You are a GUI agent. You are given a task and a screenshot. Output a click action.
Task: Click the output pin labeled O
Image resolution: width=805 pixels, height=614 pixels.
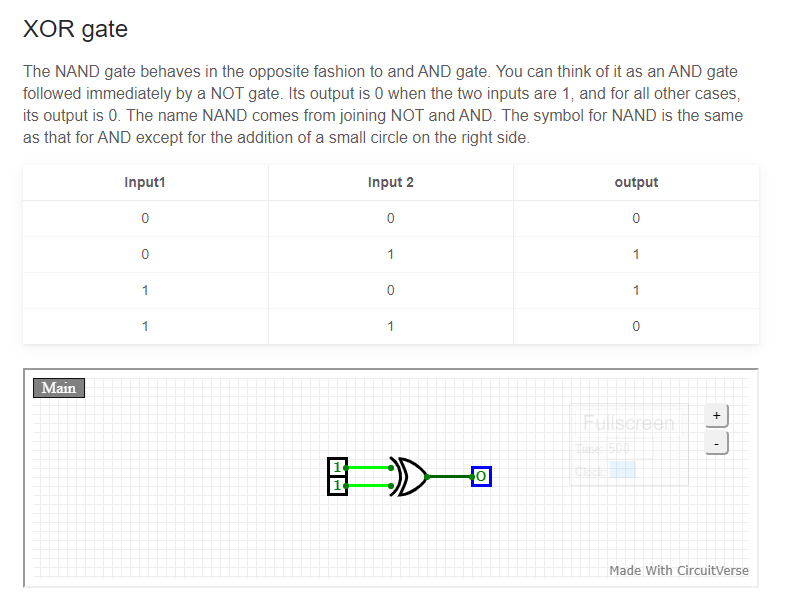click(481, 476)
